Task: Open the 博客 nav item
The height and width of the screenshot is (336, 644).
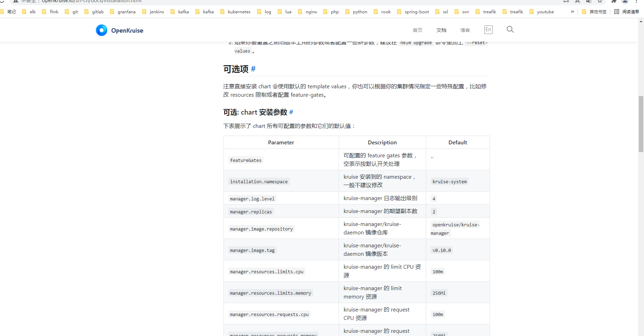Action: (x=465, y=30)
